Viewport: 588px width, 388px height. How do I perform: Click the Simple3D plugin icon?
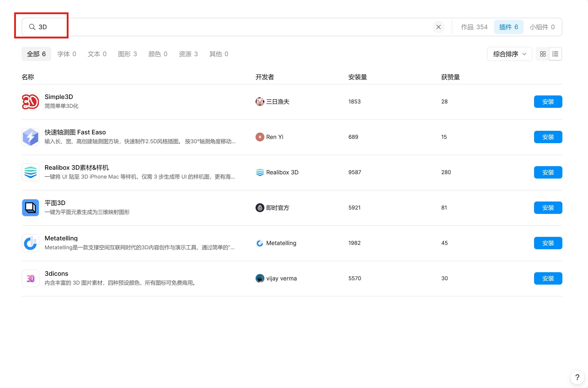pos(31,101)
